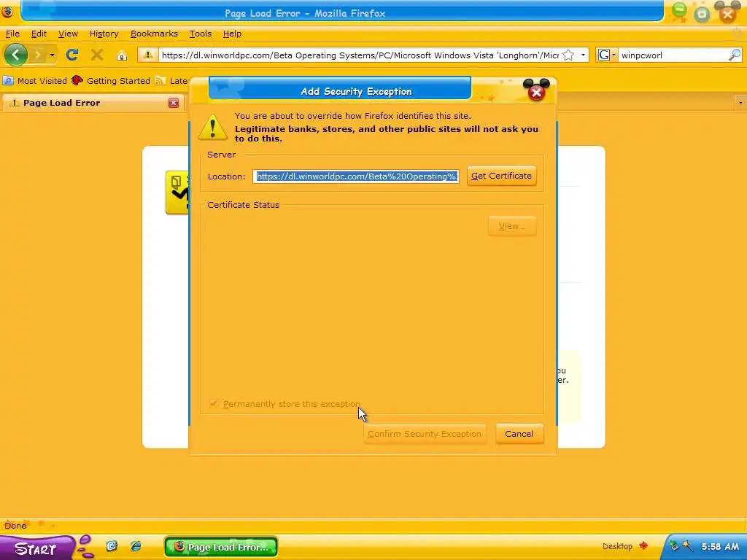Click the Stop loading X icon
Viewport: 747px width, 560px height.
[97, 55]
